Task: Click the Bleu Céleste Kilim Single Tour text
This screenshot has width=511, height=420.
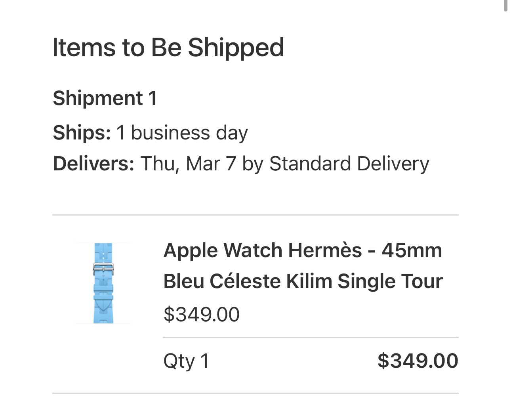Action: point(303,281)
